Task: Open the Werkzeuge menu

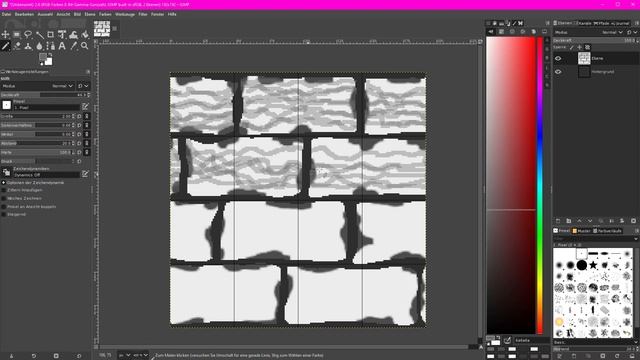Action: tap(125, 14)
